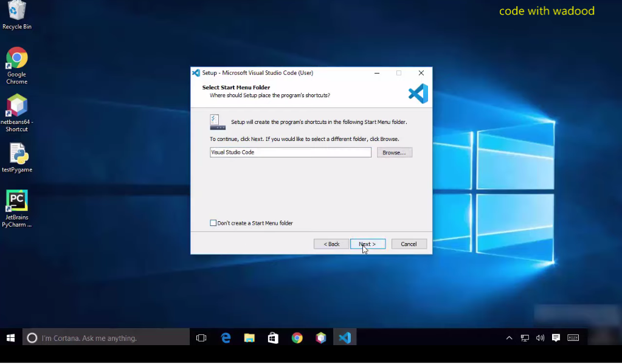This screenshot has width=622, height=364.
Task: Click the Browse... button
Action: coord(395,153)
